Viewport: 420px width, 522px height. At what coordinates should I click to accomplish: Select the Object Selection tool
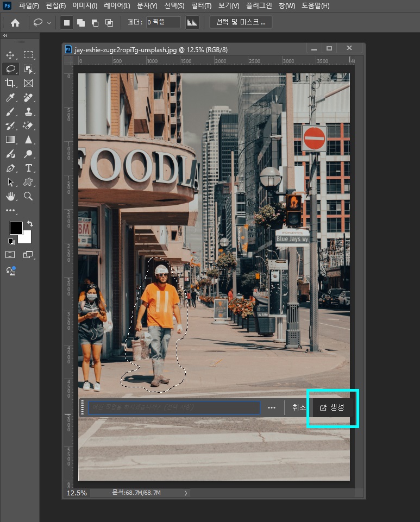point(28,69)
